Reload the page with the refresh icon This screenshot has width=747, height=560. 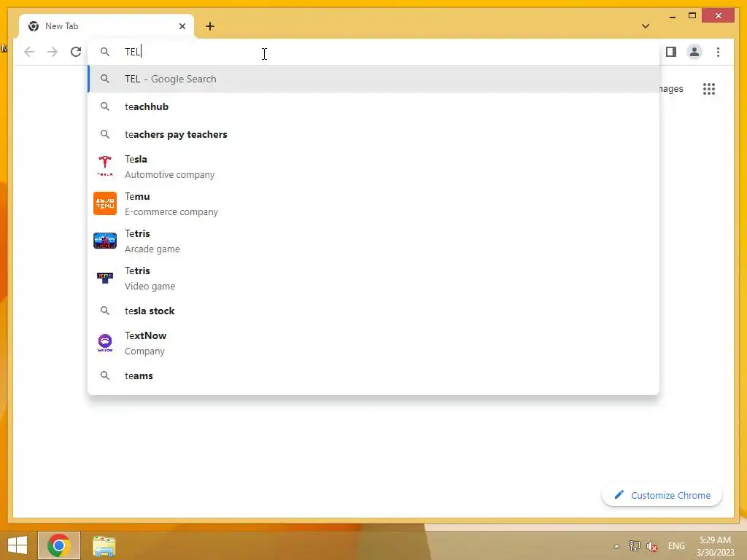[x=76, y=52]
